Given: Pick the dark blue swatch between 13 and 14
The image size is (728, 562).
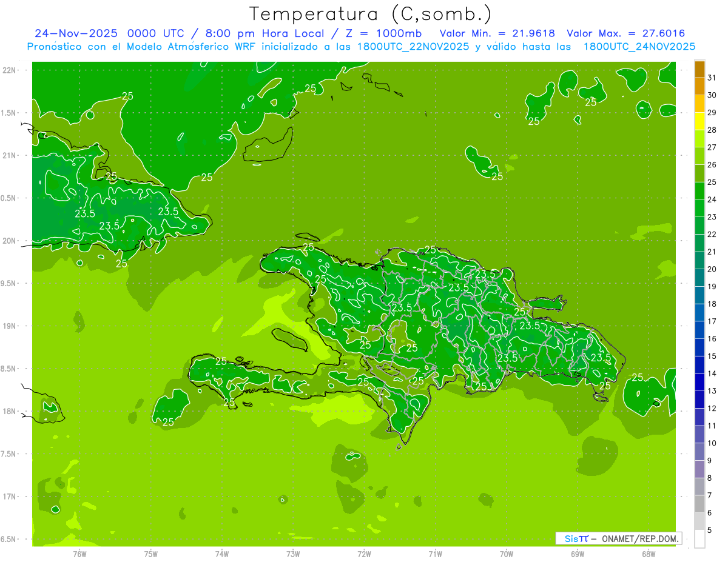Looking at the screenshot, I should pos(699,383).
